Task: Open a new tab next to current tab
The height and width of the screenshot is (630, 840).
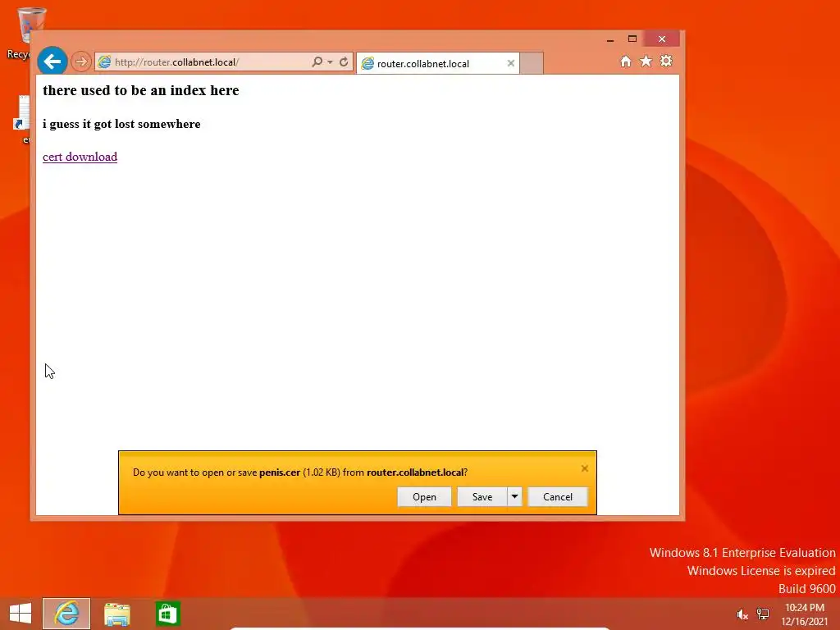Action: click(x=532, y=63)
